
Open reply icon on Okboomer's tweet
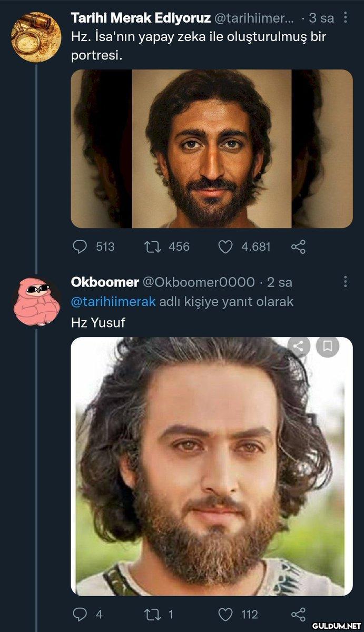(x=80, y=614)
